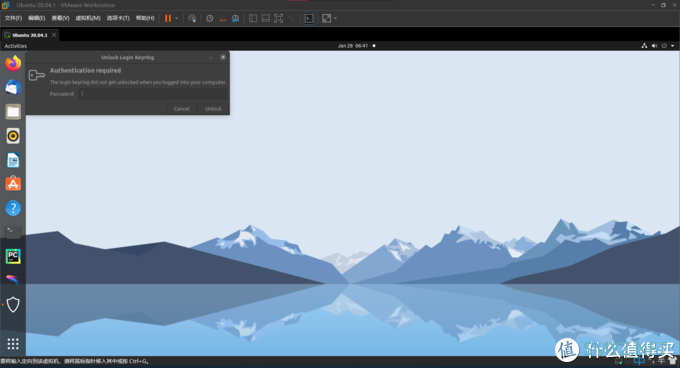Toggle the thumbnail bar view icon

tap(266, 18)
